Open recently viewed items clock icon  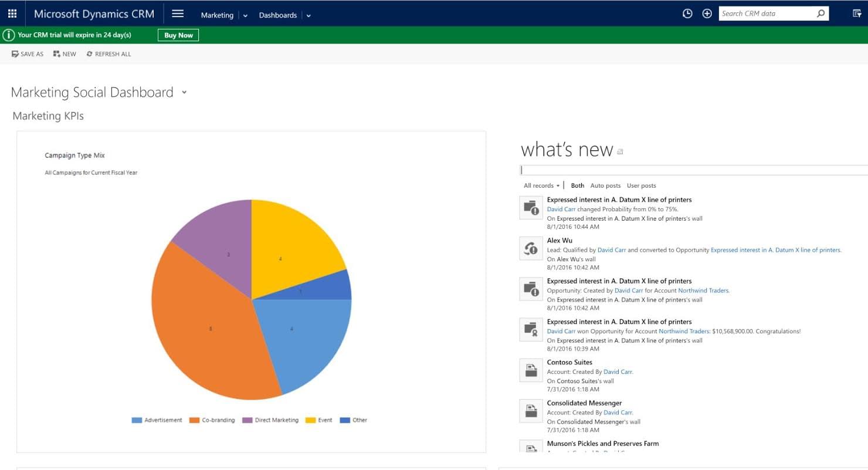tap(687, 13)
